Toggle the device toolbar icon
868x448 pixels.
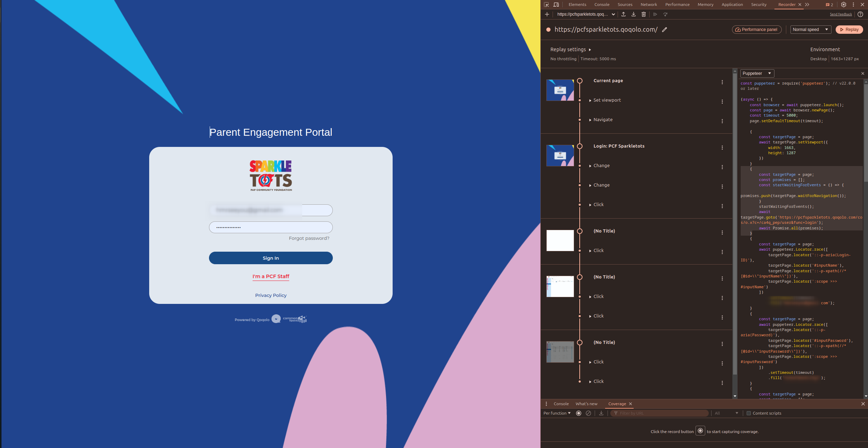point(556,5)
